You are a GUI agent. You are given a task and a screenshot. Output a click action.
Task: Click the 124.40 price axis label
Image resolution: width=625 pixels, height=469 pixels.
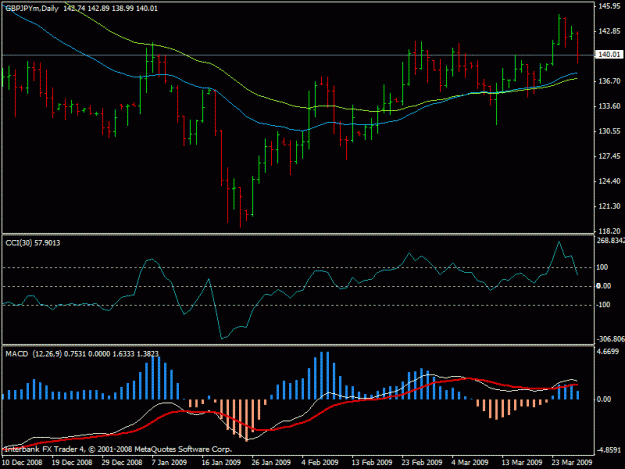(x=609, y=181)
